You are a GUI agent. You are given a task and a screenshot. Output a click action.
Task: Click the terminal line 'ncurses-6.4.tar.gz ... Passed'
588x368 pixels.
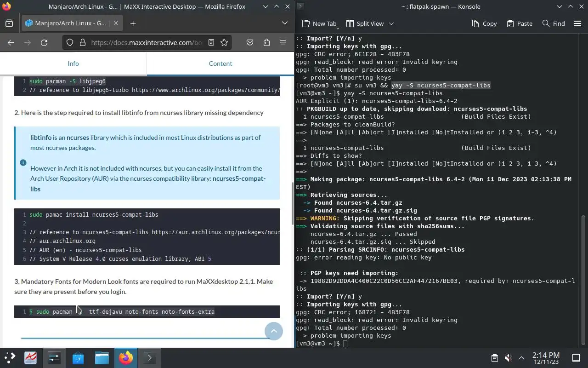pos(364,234)
